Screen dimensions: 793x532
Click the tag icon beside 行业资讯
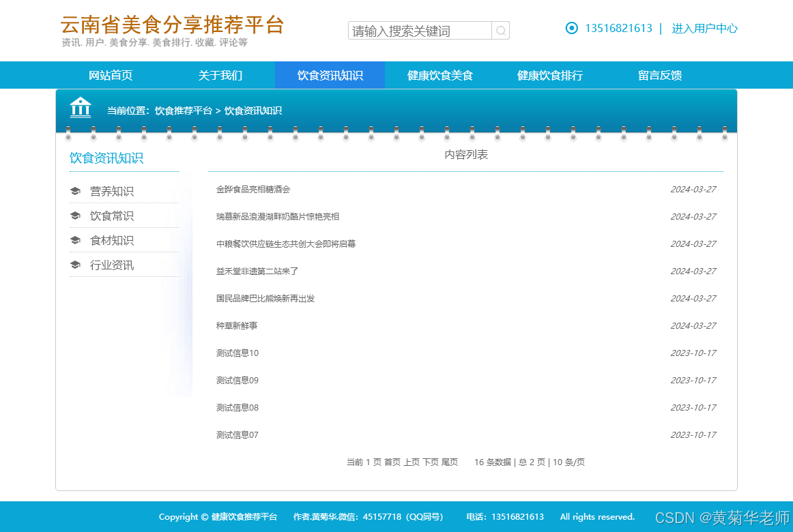[76, 265]
